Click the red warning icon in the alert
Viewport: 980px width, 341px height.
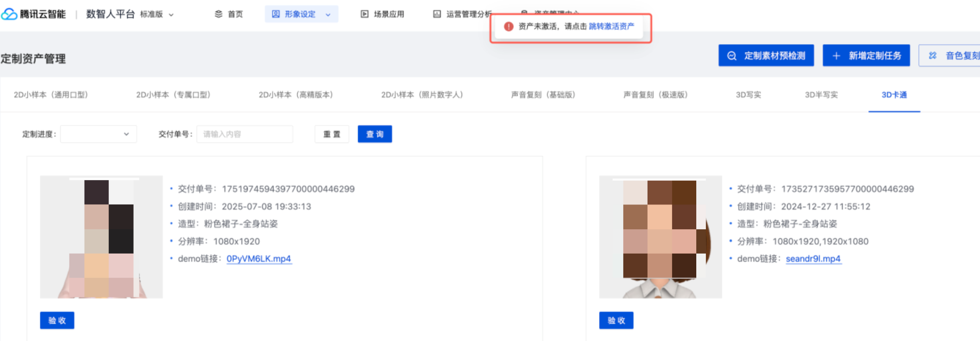pyautogui.click(x=509, y=26)
